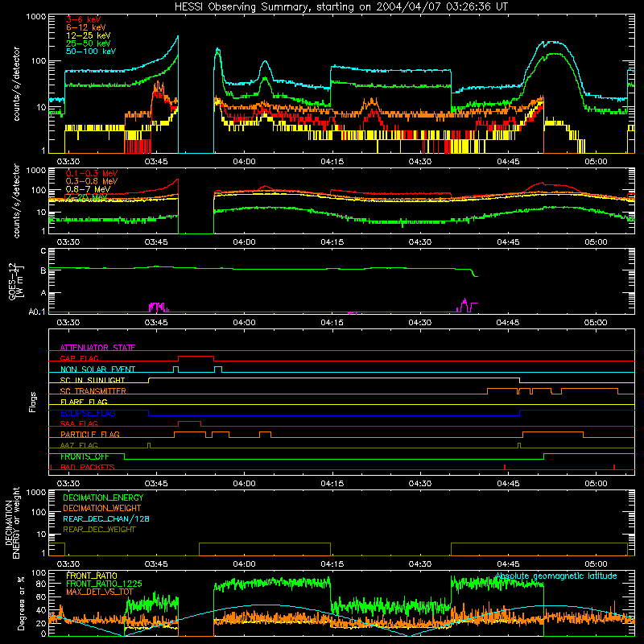This screenshot has height=644, width=644.
Task: Select the A0.1 tick on GOES axis
Action: pyautogui.click(x=37, y=312)
